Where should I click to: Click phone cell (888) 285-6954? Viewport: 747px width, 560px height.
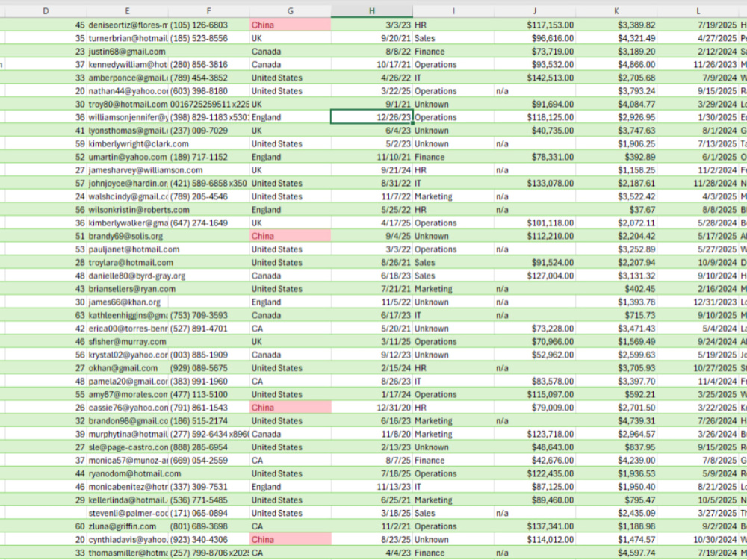point(208,447)
